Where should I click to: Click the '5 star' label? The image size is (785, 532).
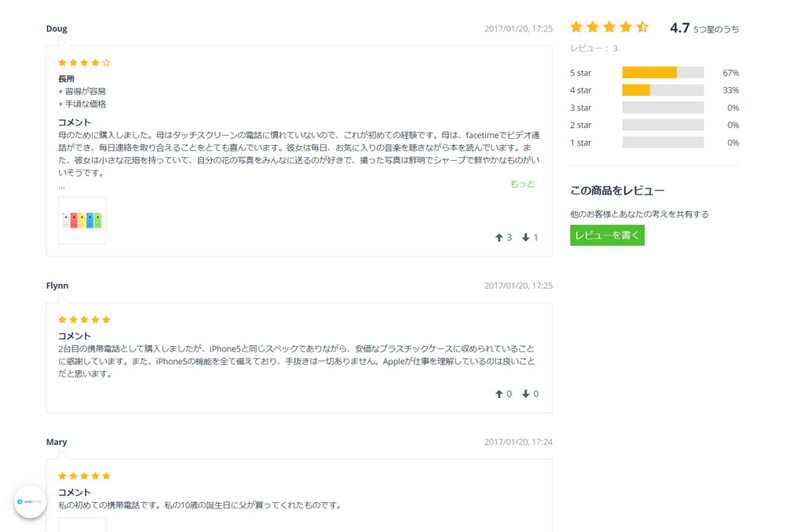(x=581, y=72)
